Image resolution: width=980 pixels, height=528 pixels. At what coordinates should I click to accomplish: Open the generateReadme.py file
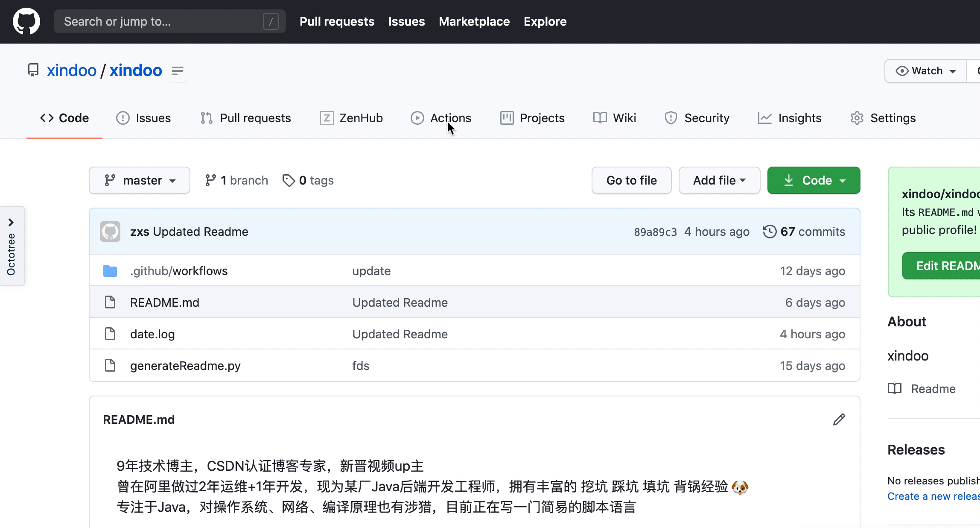(185, 366)
